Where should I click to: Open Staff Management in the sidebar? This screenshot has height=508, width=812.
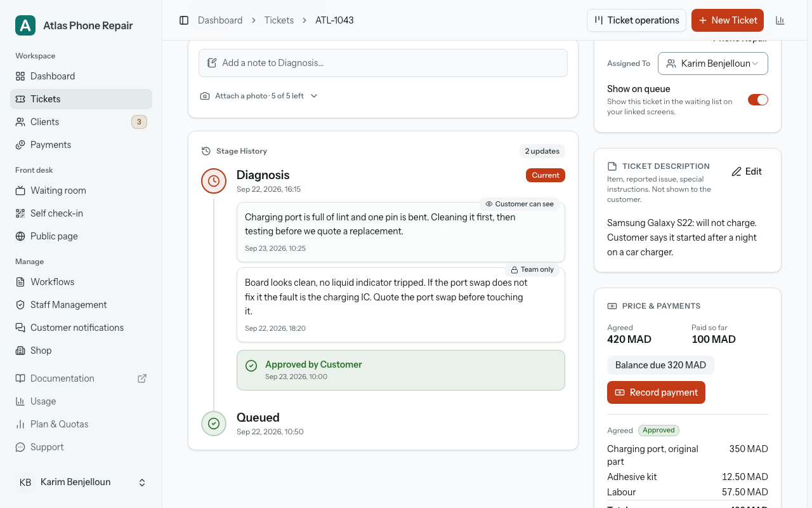click(x=81, y=305)
